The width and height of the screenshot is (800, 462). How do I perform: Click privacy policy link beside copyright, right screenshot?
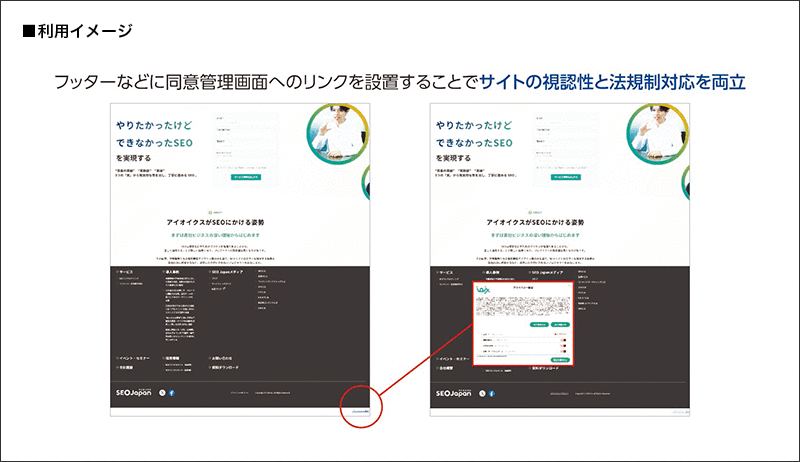coord(560,394)
